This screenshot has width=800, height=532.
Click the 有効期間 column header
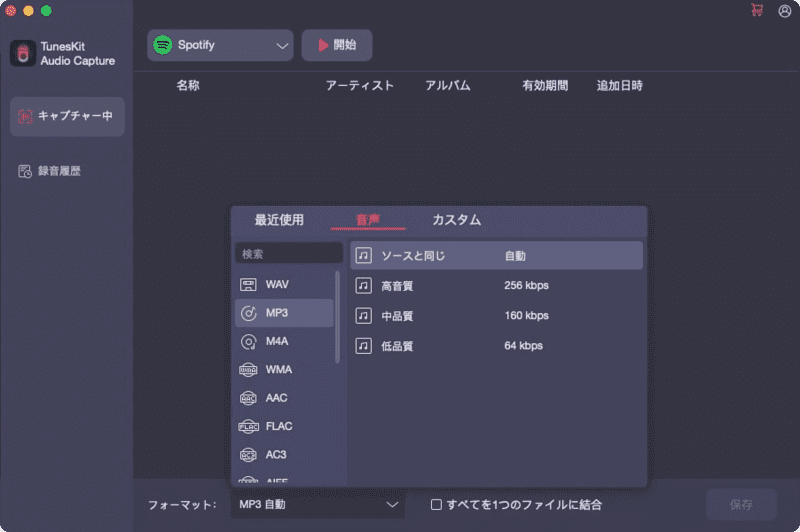[x=545, y=86]
